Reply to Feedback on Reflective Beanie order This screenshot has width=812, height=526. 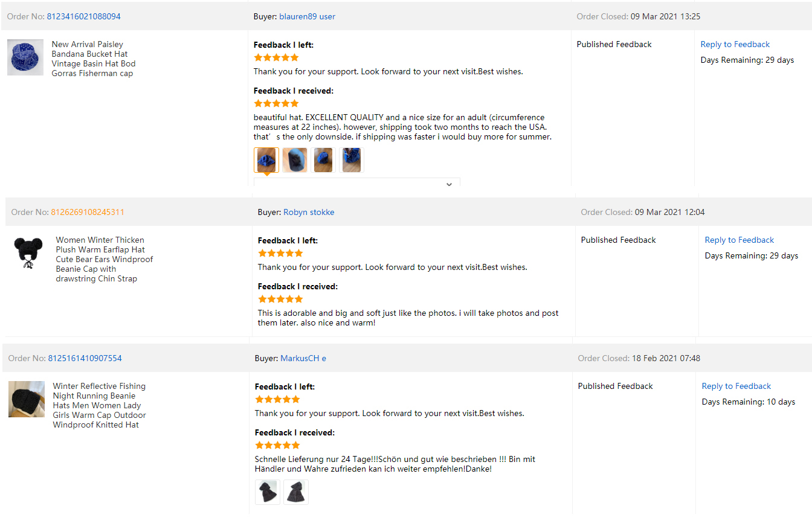[x=736, y=386]
